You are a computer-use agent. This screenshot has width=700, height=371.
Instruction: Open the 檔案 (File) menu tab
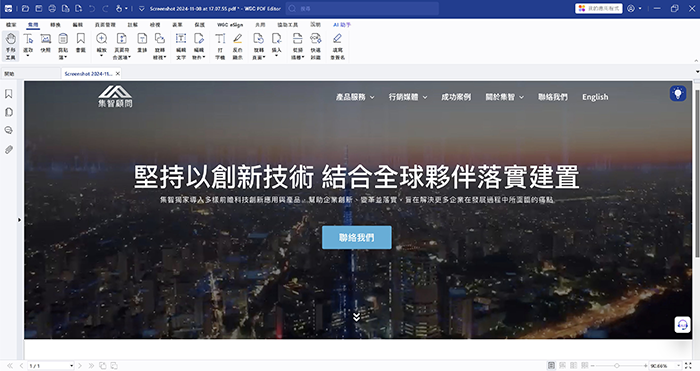[x=11, y=25]
